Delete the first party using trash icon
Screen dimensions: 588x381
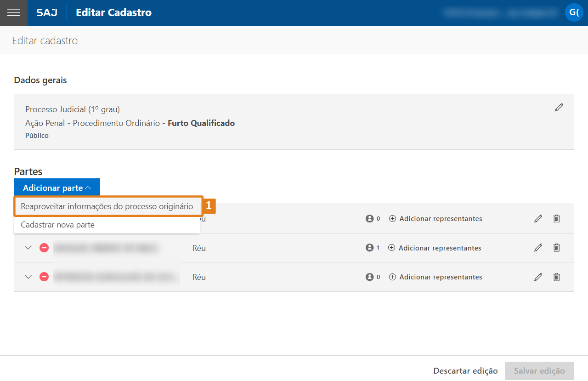(x=556, y=219)
